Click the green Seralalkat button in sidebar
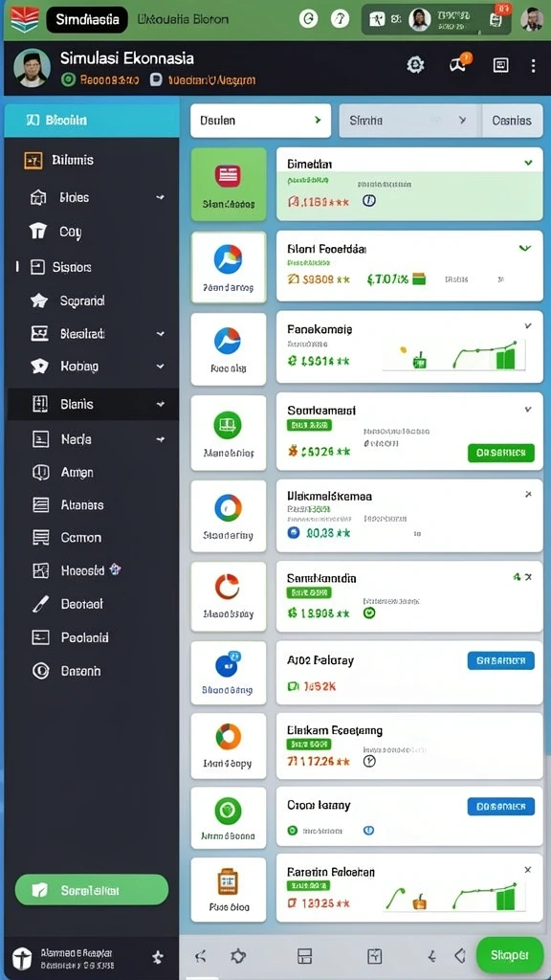Image resolution: width=551 pixels, height=980 pixels. click(x=91, y=890)
